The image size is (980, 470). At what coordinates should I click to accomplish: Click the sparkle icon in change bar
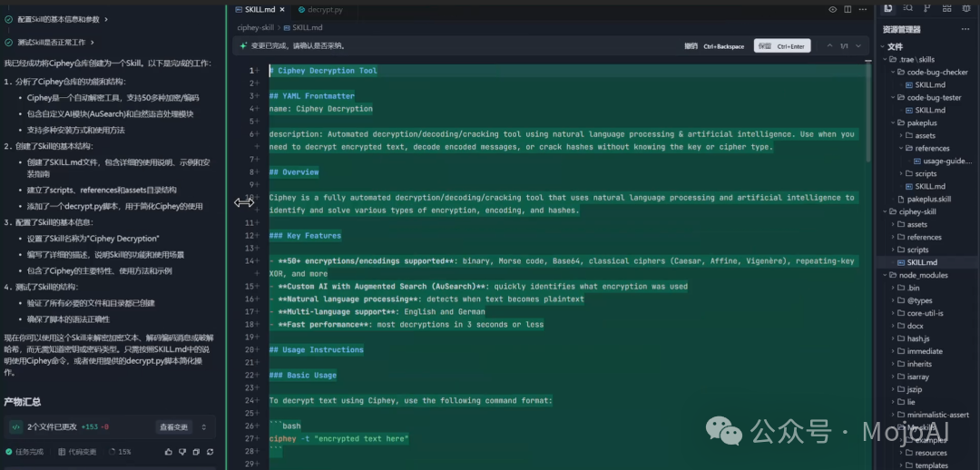(243, 45)
